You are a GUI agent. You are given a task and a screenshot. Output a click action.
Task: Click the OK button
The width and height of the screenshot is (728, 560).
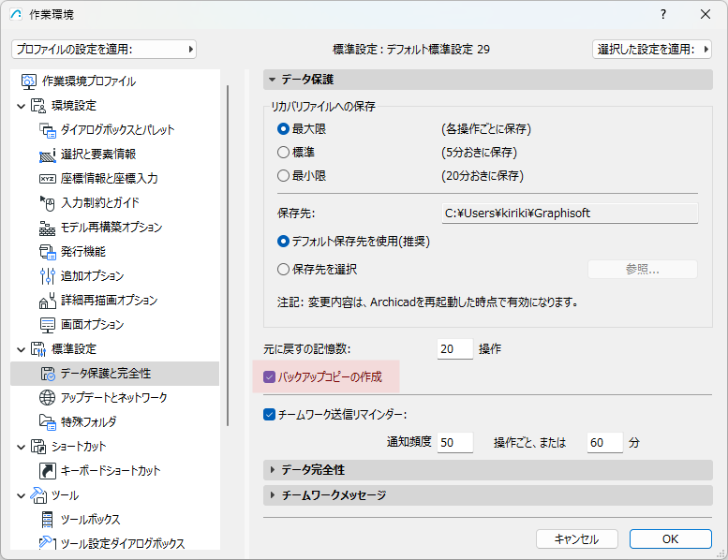pyautogui.click(x=671, y=539)
